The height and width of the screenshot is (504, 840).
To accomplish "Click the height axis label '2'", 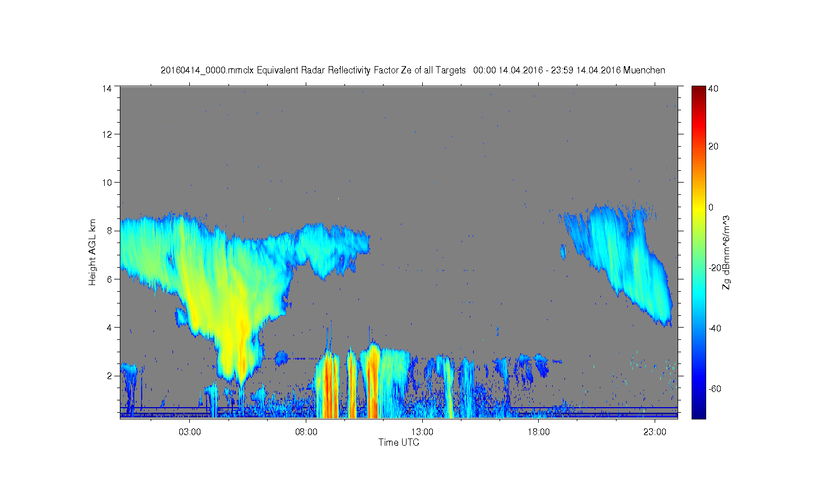I will (x=111, y=376).
